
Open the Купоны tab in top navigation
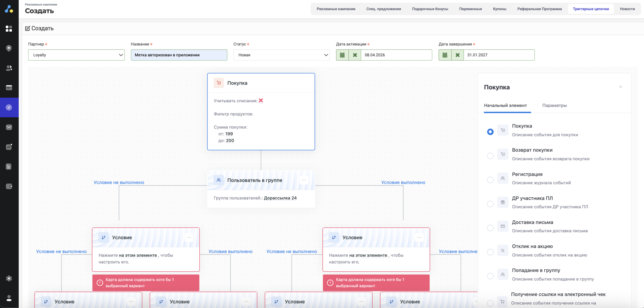[x=499, y=9]
